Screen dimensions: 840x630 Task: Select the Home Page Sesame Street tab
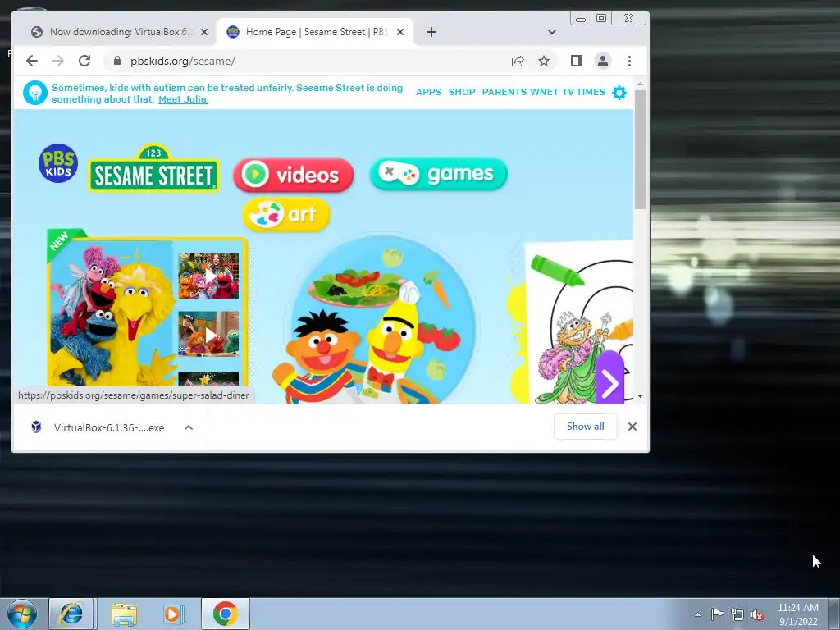(315, 32)
